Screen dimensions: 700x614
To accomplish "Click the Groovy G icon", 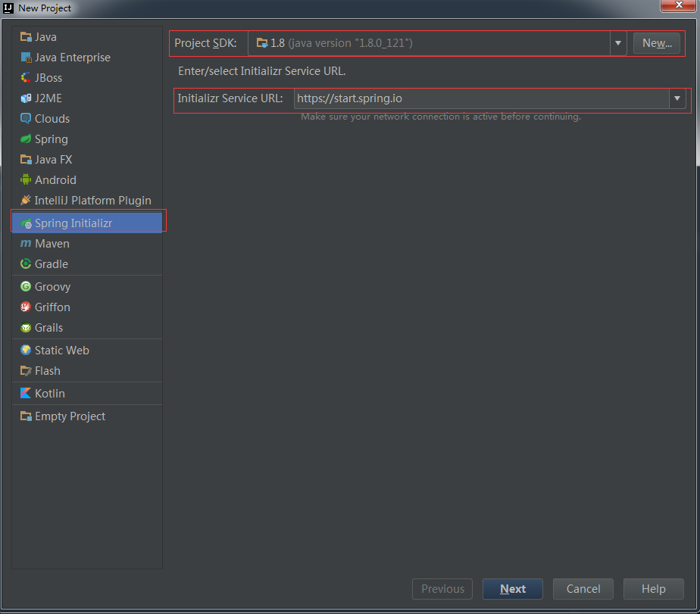I will [x=26, y=286].
